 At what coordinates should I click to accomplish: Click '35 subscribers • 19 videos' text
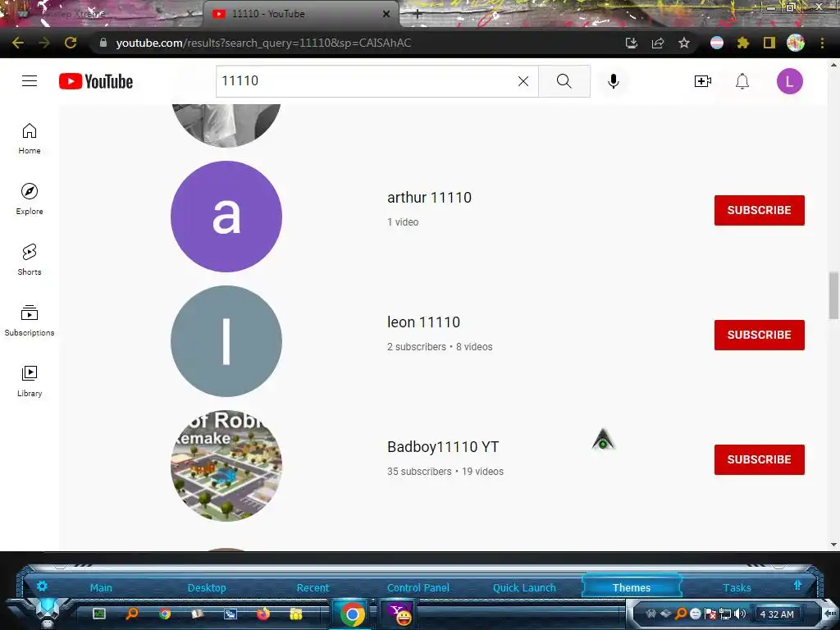pos(445,472)
